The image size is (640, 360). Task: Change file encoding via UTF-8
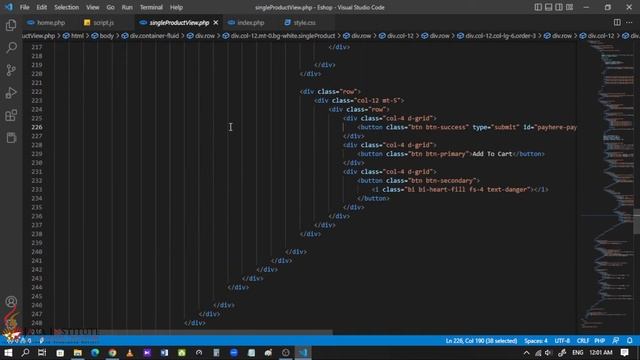(562, 340)
